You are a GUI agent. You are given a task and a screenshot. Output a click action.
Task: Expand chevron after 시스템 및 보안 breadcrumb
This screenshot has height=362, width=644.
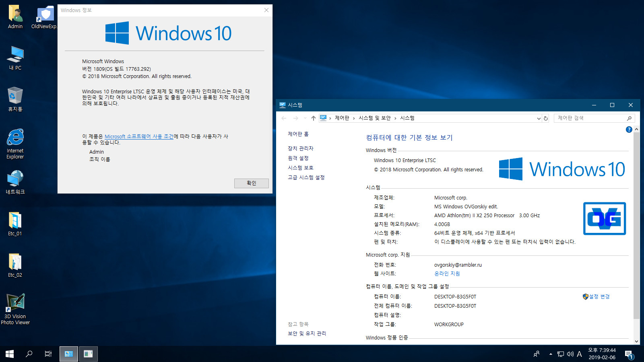click(395, 118)
